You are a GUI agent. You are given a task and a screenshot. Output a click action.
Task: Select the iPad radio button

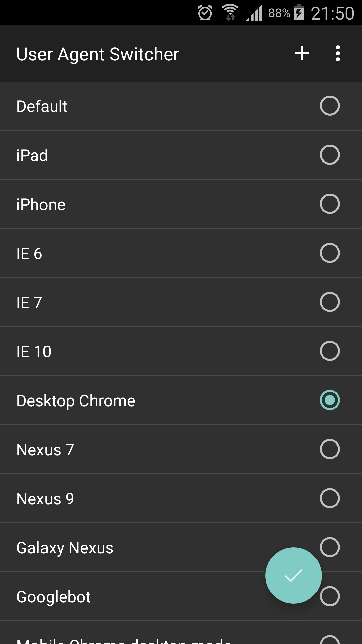click(x=330, y=155)
